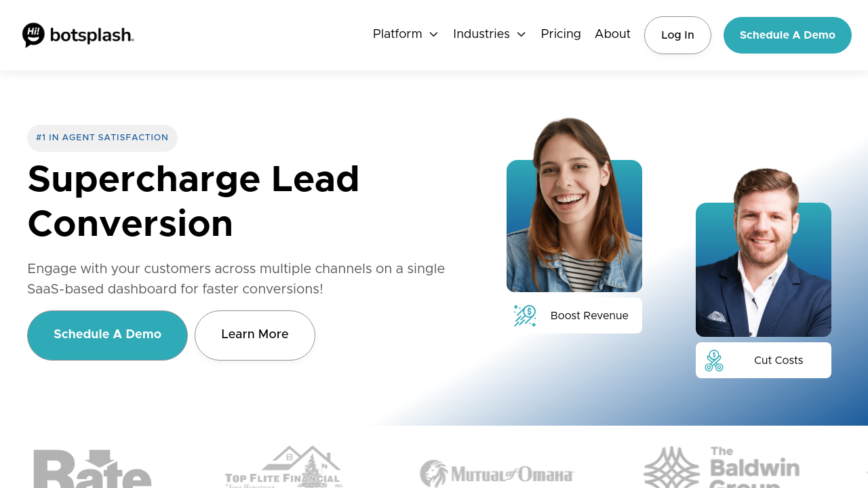868x488 pixels.
Task: Open the Industries menu
Action: 481,34
